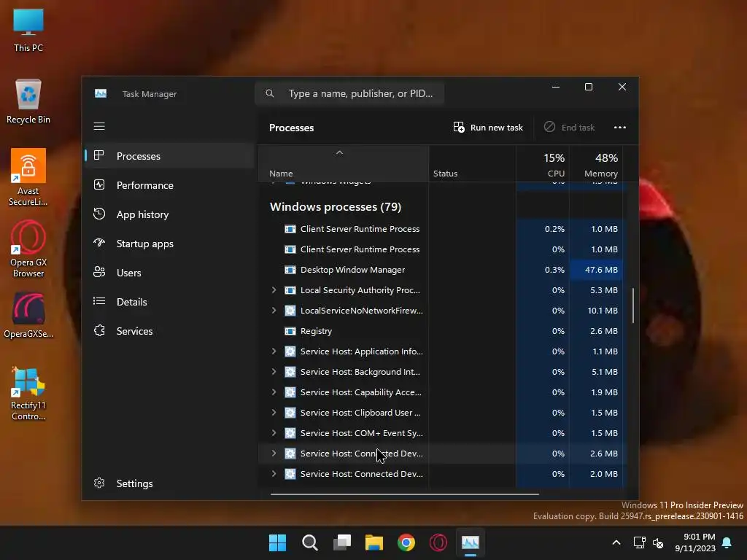747x560 pixels.
Task: Sort processes by Memory column
Action: (x=597, y=163)
